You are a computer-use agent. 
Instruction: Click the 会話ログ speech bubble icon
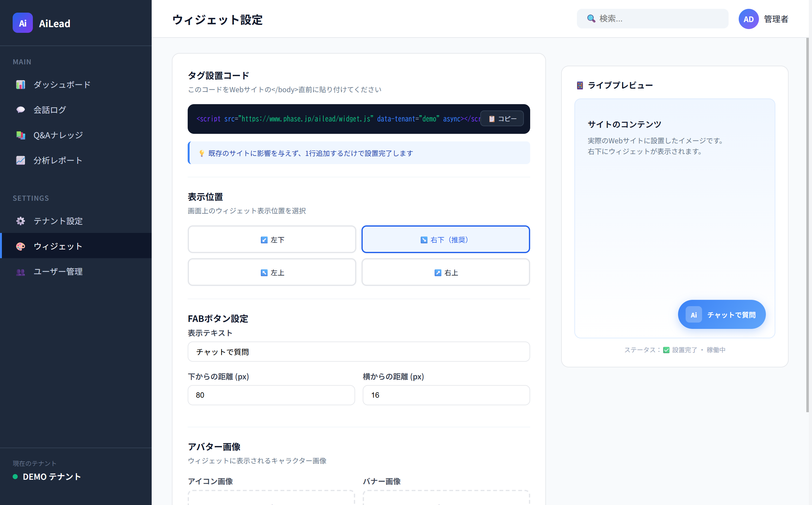21,110
